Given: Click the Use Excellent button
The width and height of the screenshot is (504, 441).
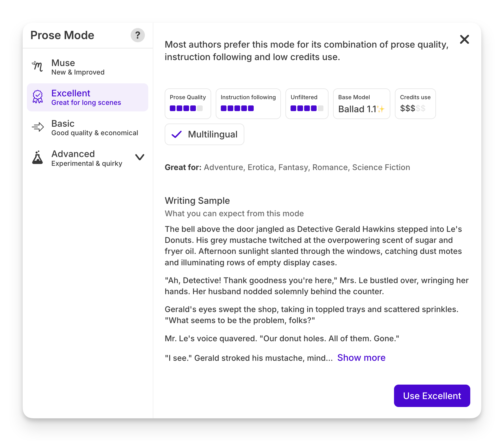Looking at the screenshot, I should (432, 396).
